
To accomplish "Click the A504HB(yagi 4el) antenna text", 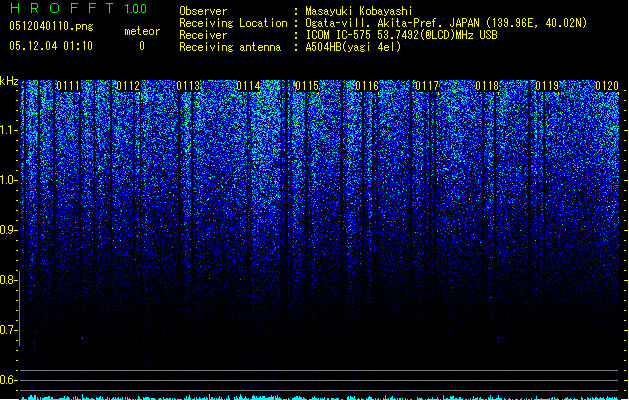I will (x=353, y=47).
